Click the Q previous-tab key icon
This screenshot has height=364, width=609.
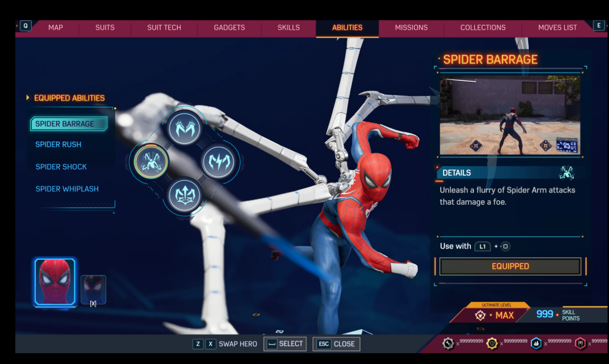tap(25, 26)
